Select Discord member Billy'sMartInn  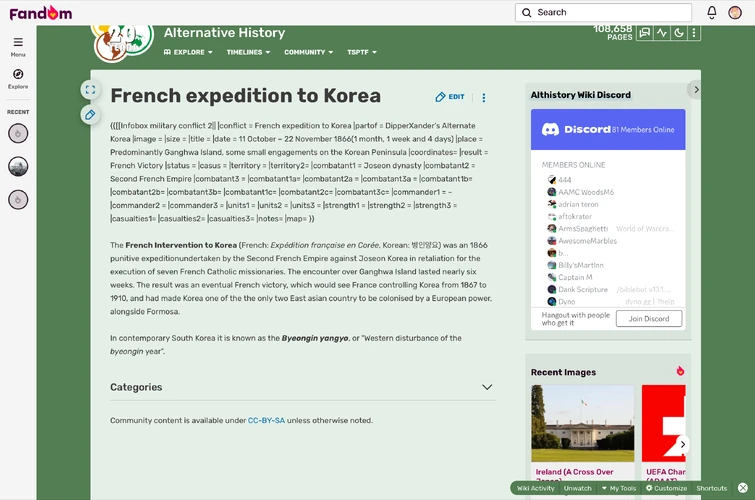575,265
